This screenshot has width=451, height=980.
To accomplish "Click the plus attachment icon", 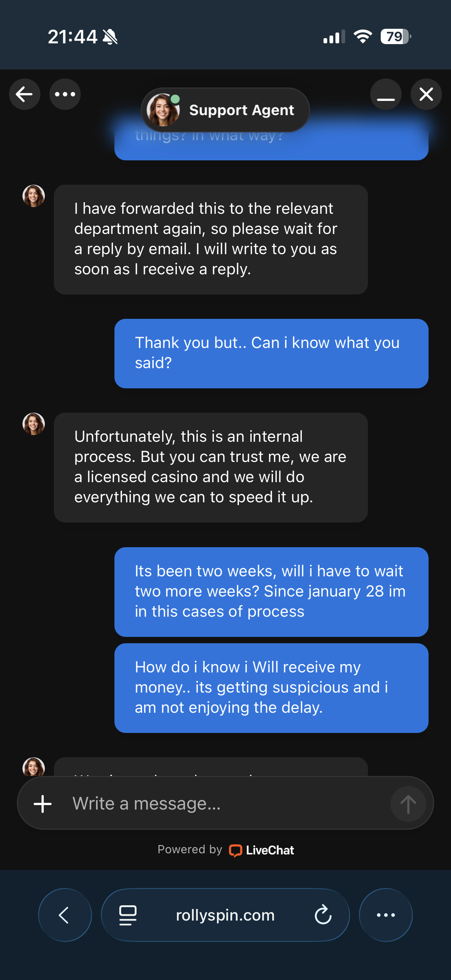I will (x=43, y=804).
